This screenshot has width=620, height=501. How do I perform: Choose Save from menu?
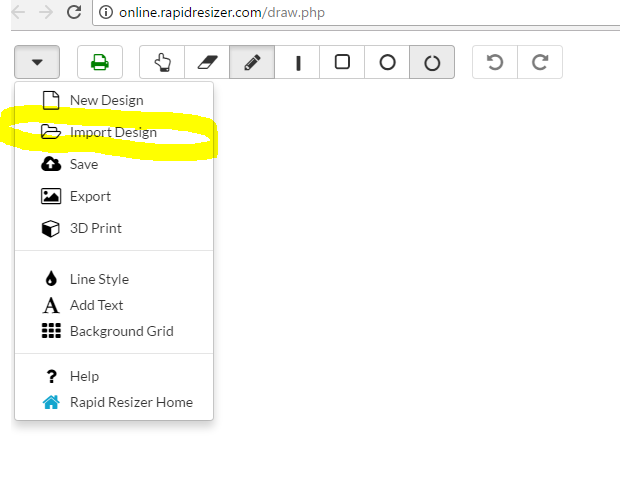(114, 164)
